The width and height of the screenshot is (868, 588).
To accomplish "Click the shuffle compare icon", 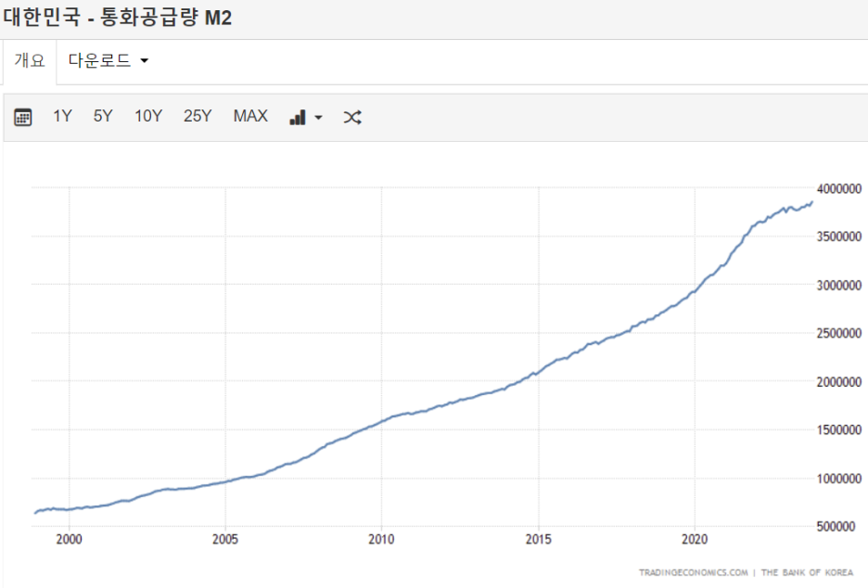I will point(352,117).
